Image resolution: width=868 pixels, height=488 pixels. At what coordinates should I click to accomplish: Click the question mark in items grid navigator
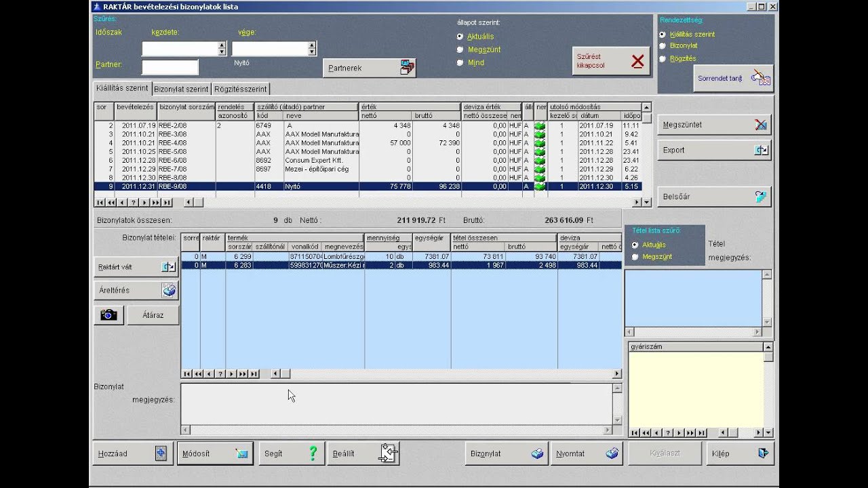point(220,374)
